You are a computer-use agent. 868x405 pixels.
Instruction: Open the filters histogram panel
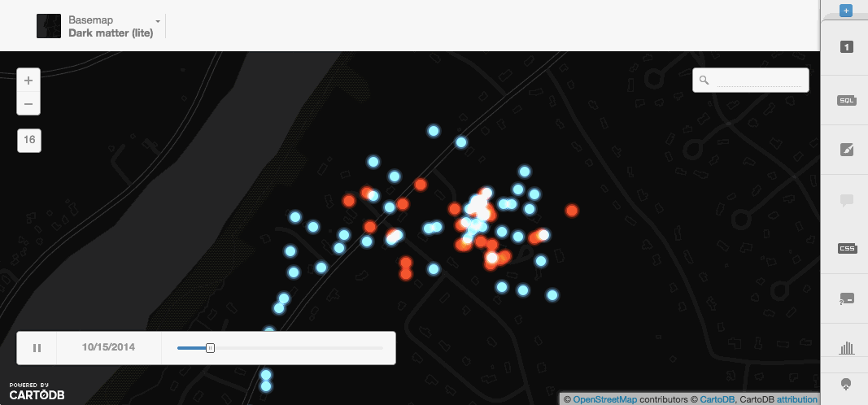(846, 348)
